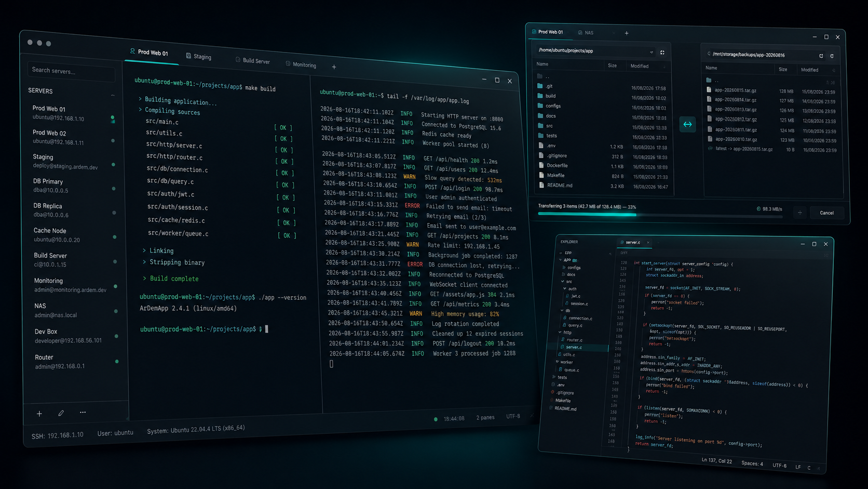Image resolution: width=868 pixels, height=489 pixels.
Task: Click the expand icon beside the /home/ubuntu/projects/app path
Action: tap(662, 52)
